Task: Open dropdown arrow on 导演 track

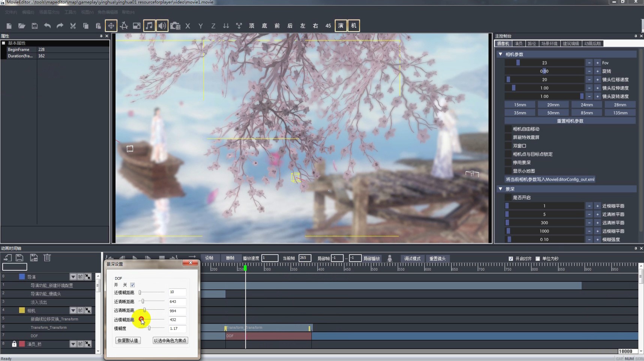Action: [x=73, y=277]
